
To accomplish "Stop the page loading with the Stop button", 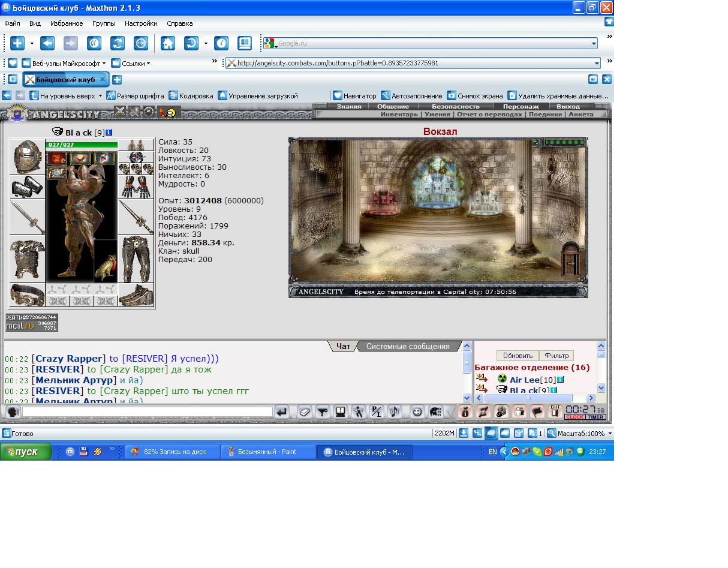I will (141, 43).
